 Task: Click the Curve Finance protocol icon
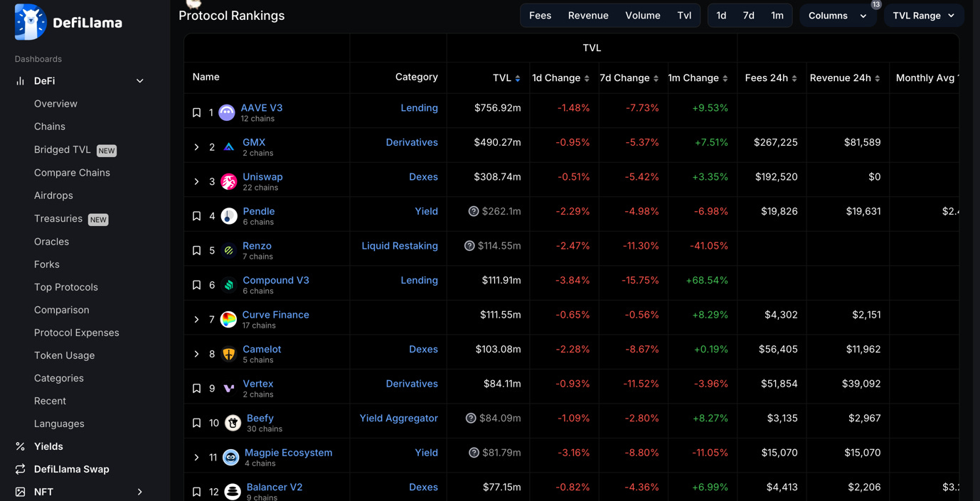click(x=228, y=319)
